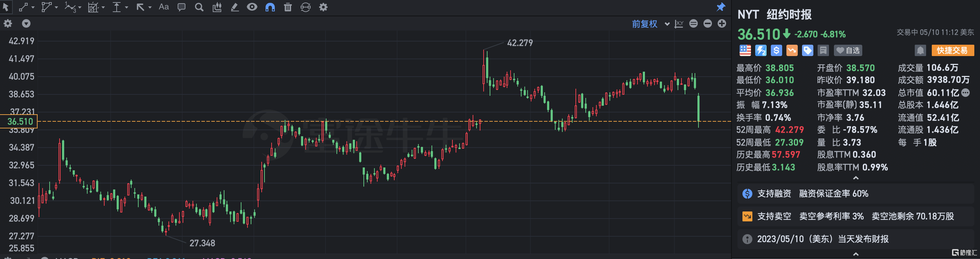
Task: Select the polygon shape drawing tool
Action: pos(46,7)
